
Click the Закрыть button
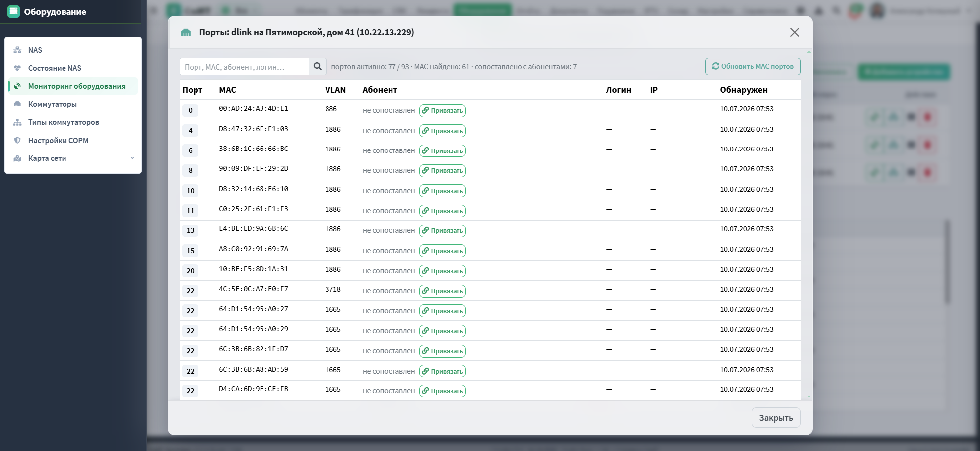pyautogui.click(x=776, y=418)
